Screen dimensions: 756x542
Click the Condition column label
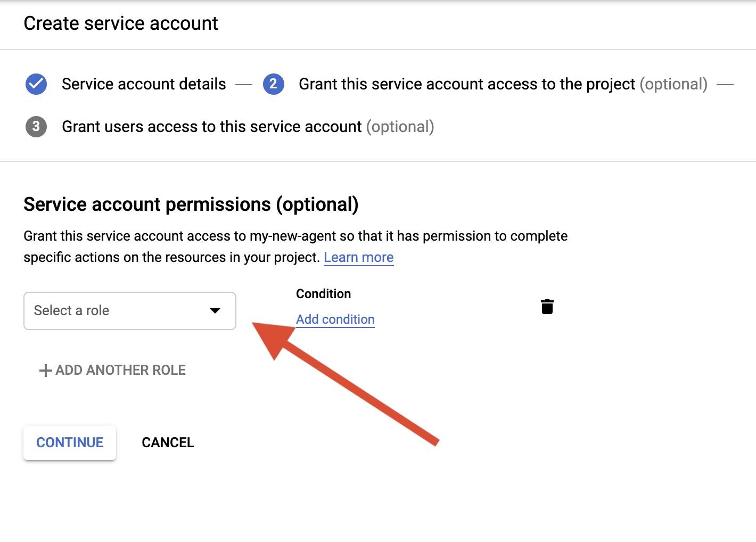tap(323, 294)
